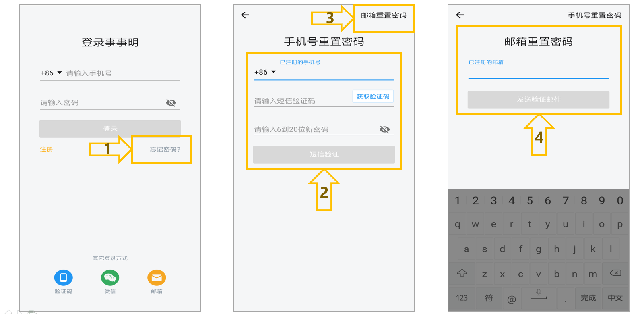Tap the keyboard backspace delete key

(615, 273)
